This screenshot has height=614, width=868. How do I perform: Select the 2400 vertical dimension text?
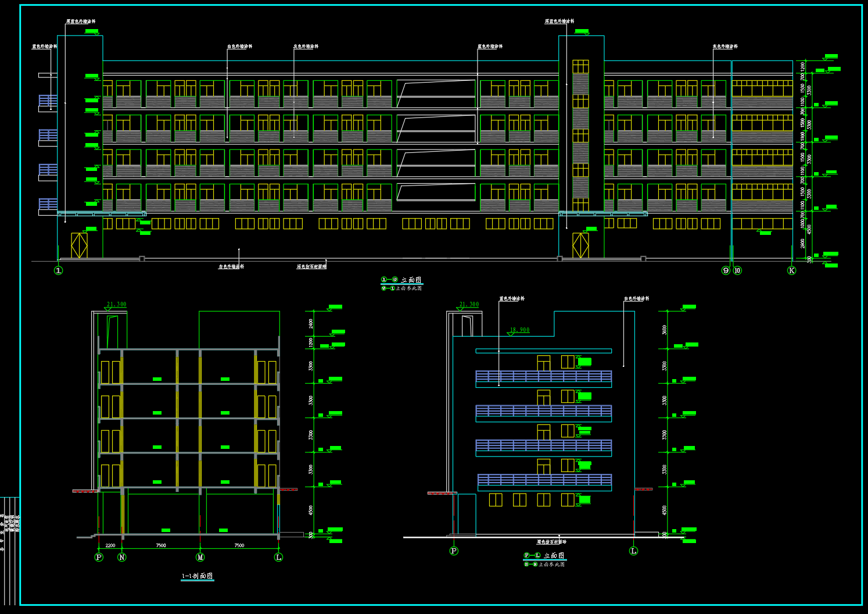point(311,323)
